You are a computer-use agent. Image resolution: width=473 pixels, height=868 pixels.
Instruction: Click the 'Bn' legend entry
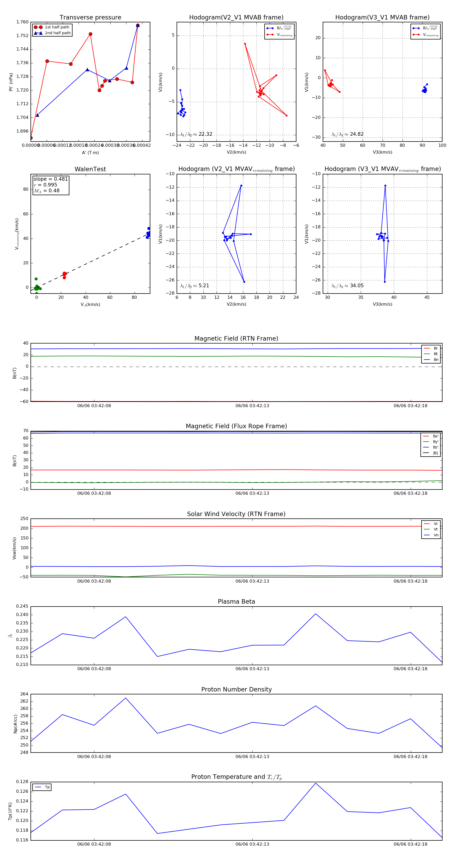[431, 360]
